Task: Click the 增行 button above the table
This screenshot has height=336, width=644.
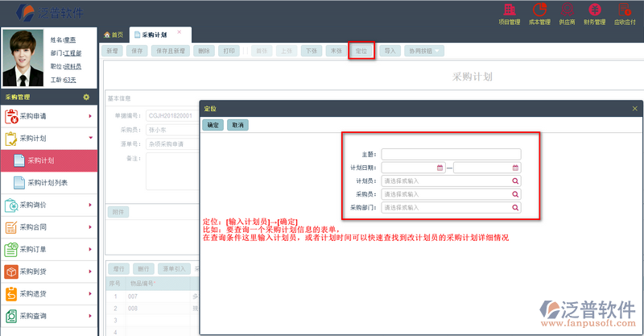Action: (118, 269)
